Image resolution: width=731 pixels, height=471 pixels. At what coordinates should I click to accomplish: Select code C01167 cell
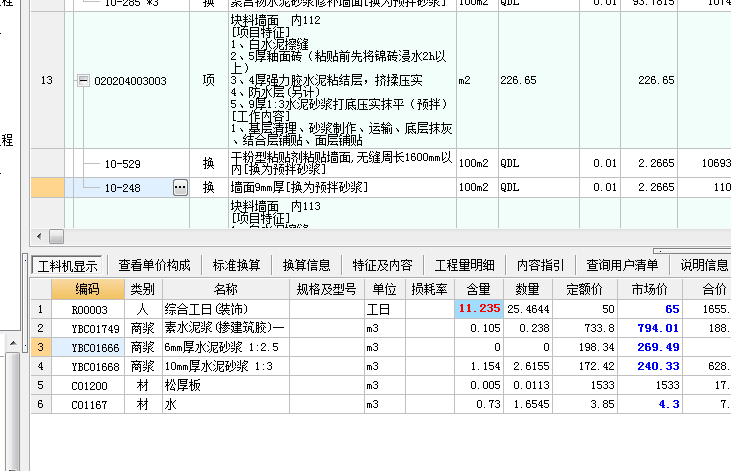point(88,405)
